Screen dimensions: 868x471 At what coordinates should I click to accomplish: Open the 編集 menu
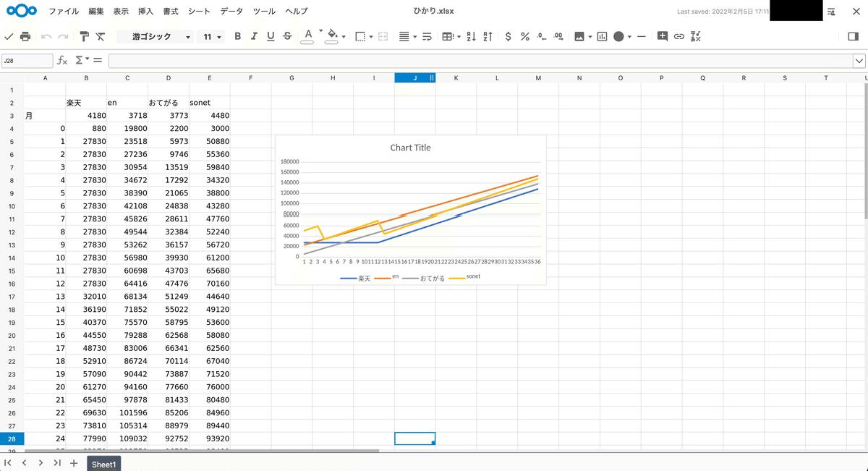(x=96, y=12)
